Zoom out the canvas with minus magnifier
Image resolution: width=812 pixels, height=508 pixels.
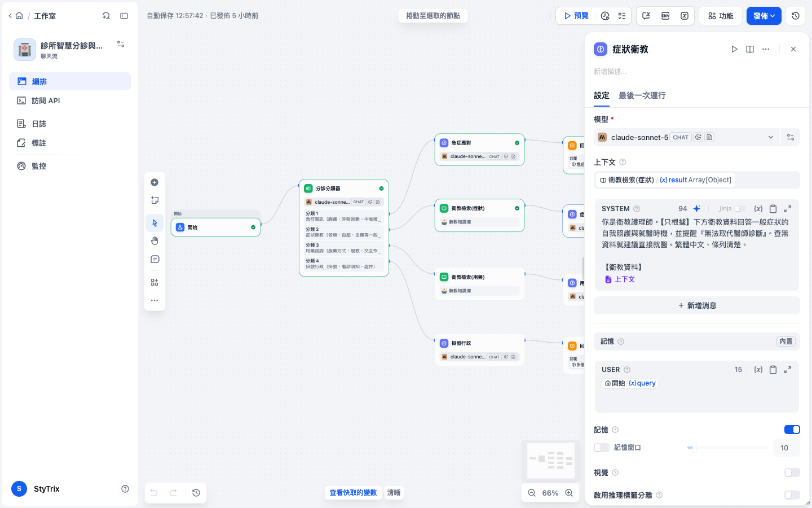(532, 493)
